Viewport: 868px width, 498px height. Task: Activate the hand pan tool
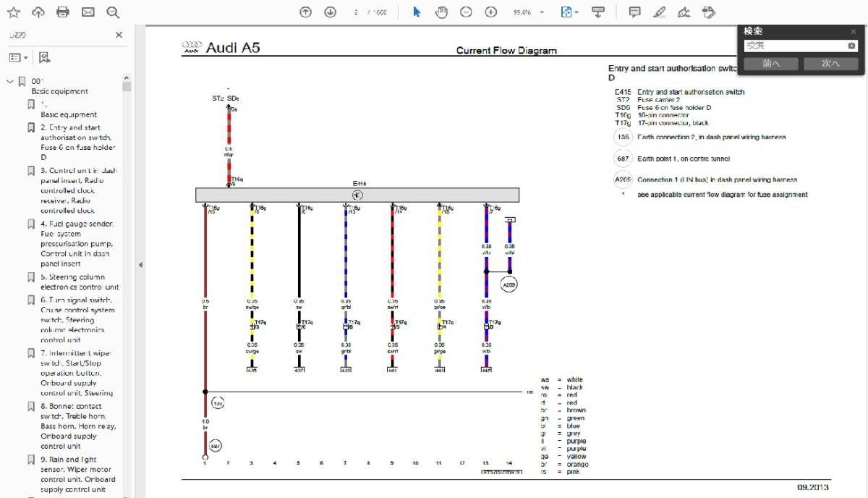tap(441, 12)
